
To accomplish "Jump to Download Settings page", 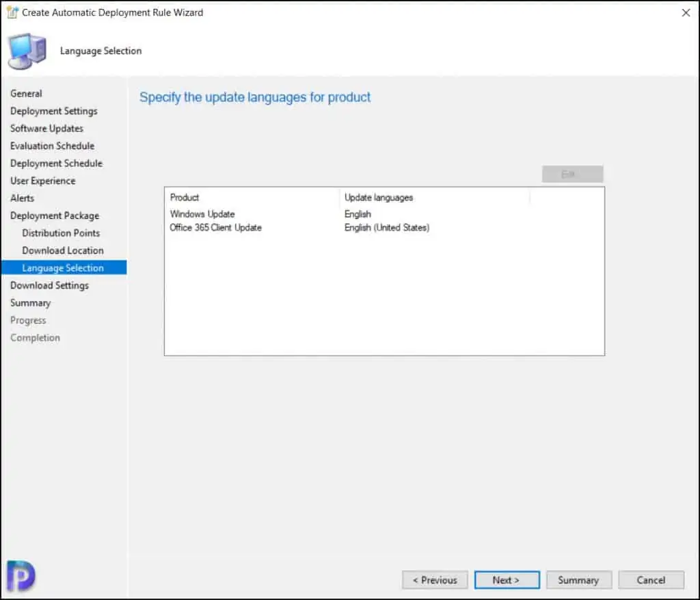I will point(49,285).
